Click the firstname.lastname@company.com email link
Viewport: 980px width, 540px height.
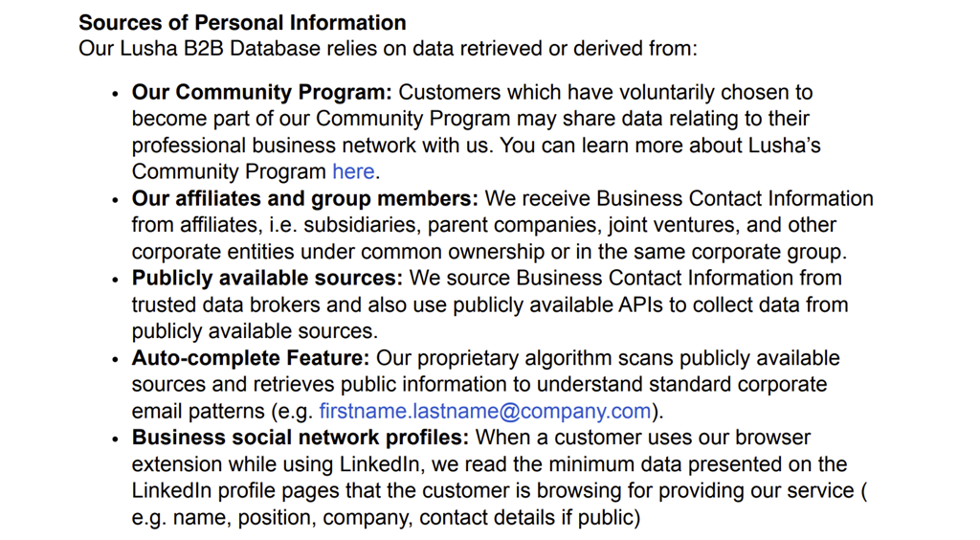(485, 412)
